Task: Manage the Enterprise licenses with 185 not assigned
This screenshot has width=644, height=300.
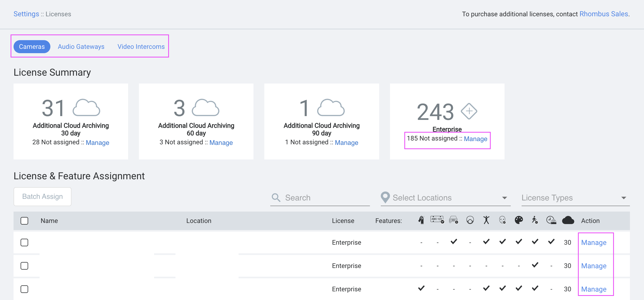Action: click(476, 139)
